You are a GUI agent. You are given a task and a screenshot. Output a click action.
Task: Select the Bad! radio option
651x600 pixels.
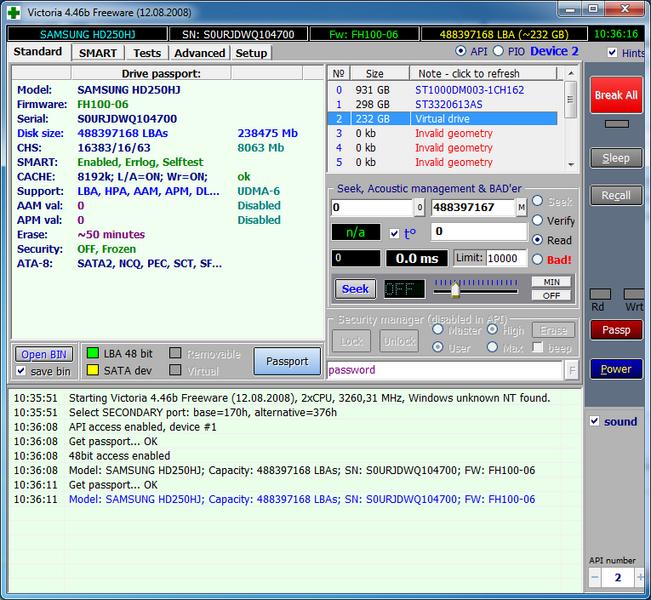click(537, 260)
